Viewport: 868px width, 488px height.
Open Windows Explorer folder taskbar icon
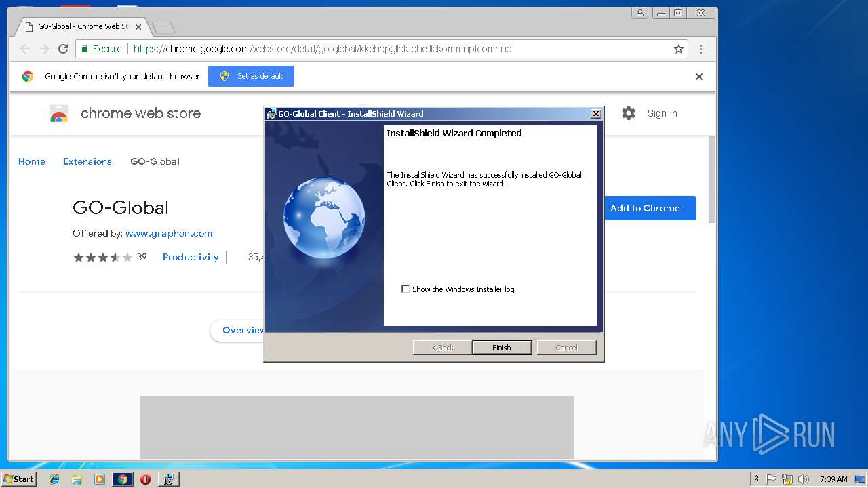77,479
